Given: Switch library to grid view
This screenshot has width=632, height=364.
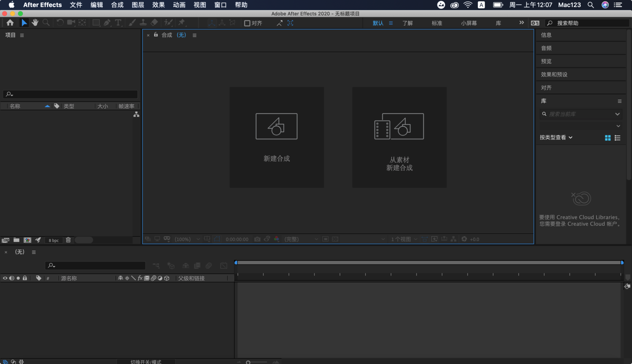Looking at the screenshot, I should point(608,138).
